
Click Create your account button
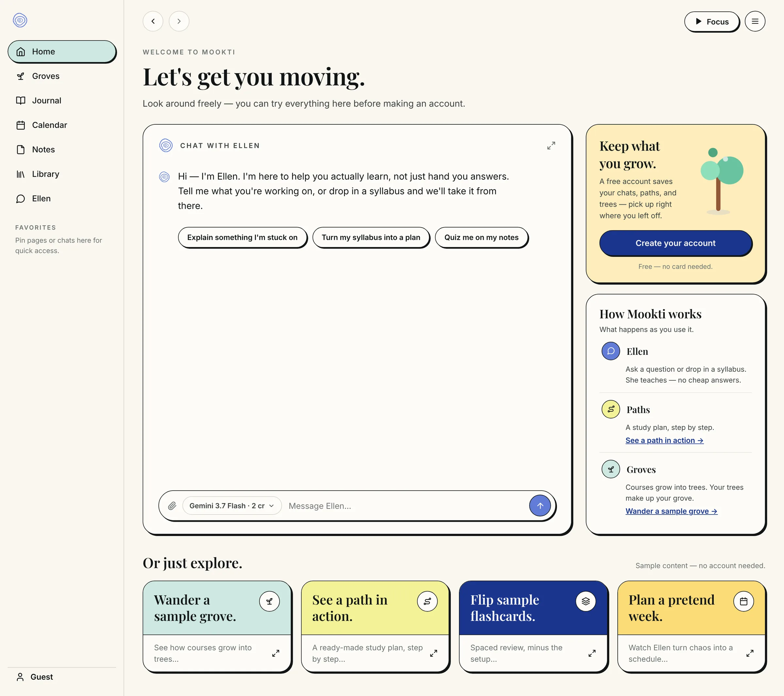(x=676, y=243)
